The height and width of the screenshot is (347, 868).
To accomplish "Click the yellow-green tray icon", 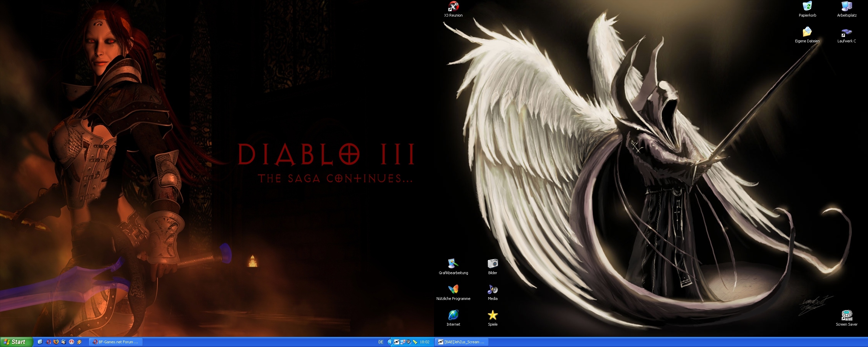I will pyautogui.click(x=415, y=342).
